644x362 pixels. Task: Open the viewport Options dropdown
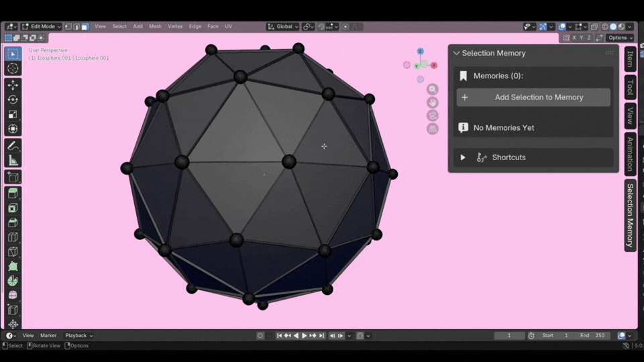coord(621,38)
